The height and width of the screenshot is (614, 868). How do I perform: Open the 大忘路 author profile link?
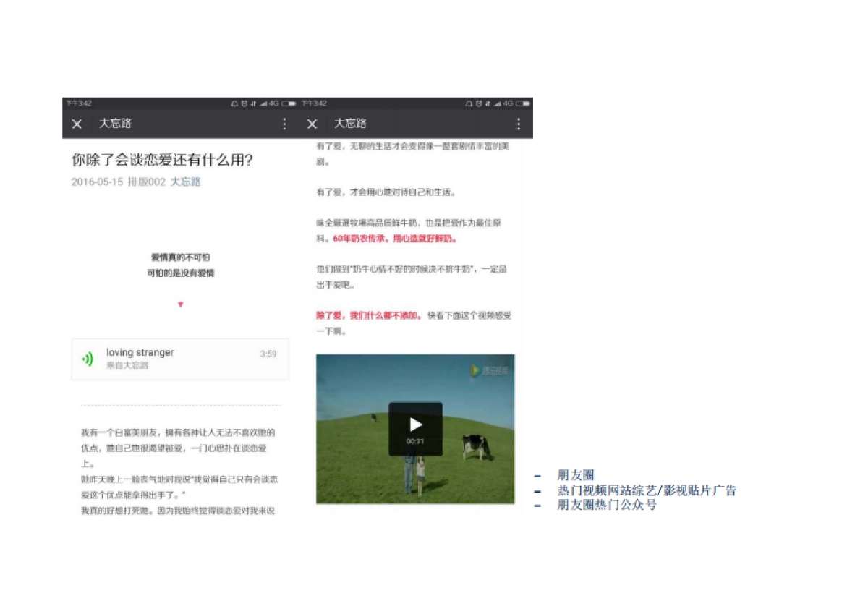tap(184, 182)
